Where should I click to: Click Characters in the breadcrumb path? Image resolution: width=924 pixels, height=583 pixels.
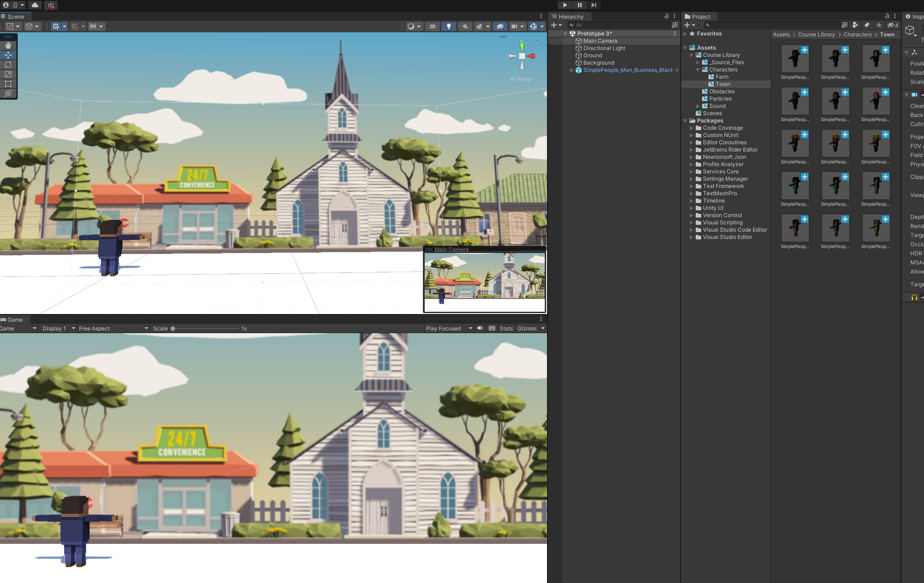coord(857,35)
